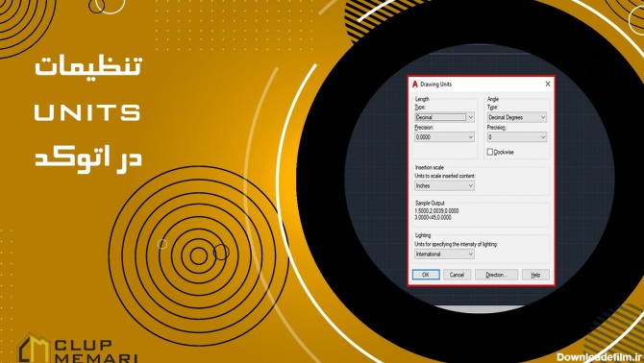Click the Help button
This screenshot has height=363, width=644.
tap(535, 275)
